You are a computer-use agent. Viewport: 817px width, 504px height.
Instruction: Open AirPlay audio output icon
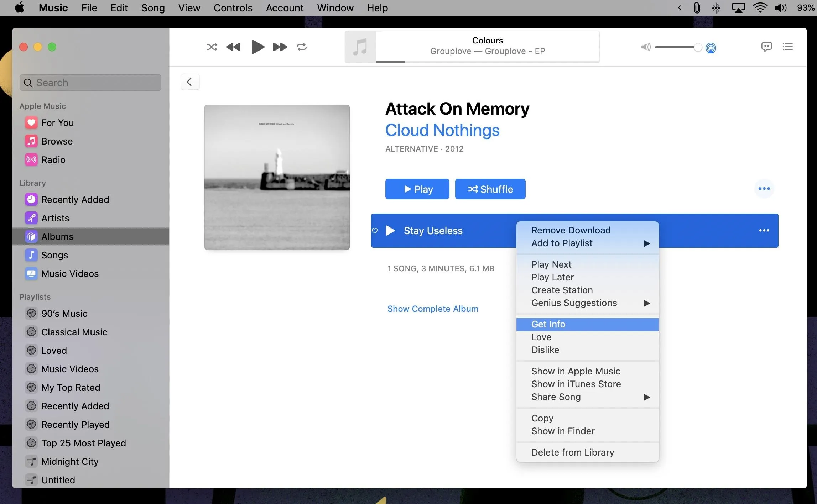(x=711, y=48)
